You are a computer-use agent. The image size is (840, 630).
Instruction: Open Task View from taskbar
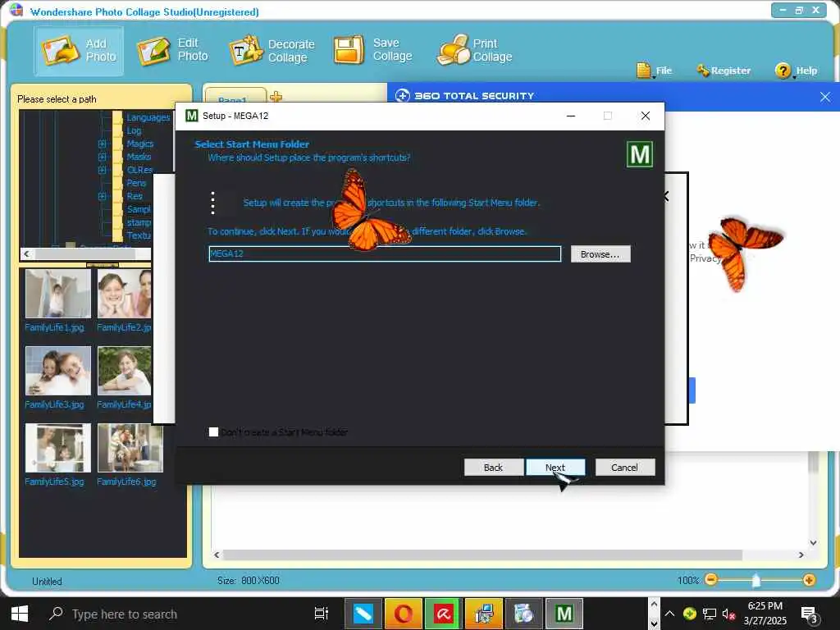point(322,614)
